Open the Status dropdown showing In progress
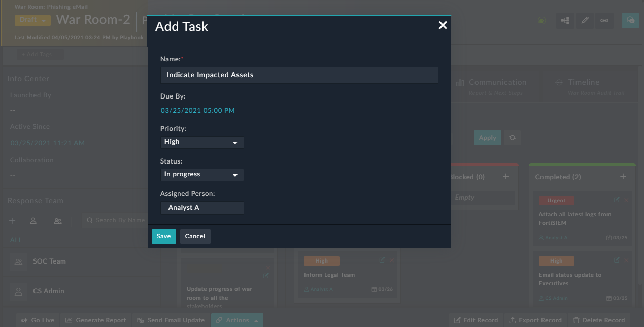 [201, 174]
